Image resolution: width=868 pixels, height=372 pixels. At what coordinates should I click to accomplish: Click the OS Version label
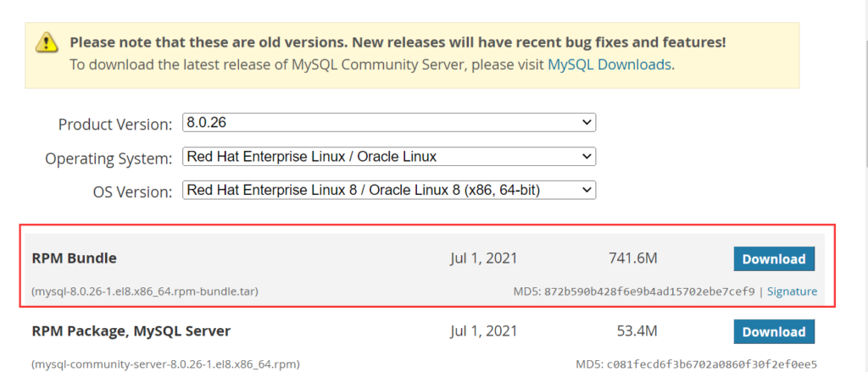[x=133, y=192]
